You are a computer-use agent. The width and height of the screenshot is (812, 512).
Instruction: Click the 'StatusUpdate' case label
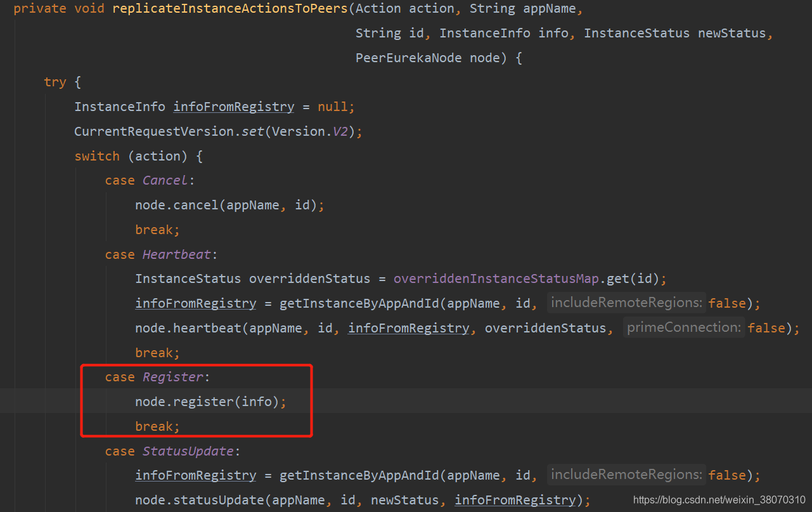pyautogui.click(x=188, y=452)
